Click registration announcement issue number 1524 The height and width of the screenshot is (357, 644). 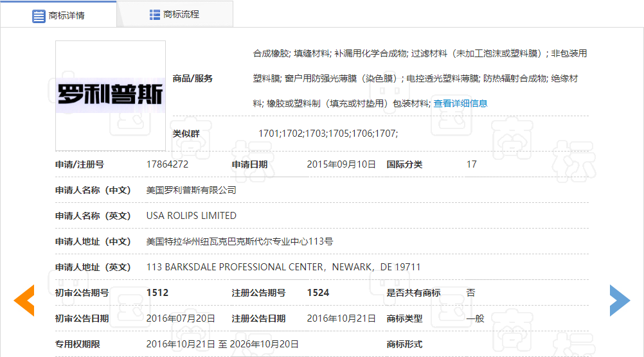[318, 293]
